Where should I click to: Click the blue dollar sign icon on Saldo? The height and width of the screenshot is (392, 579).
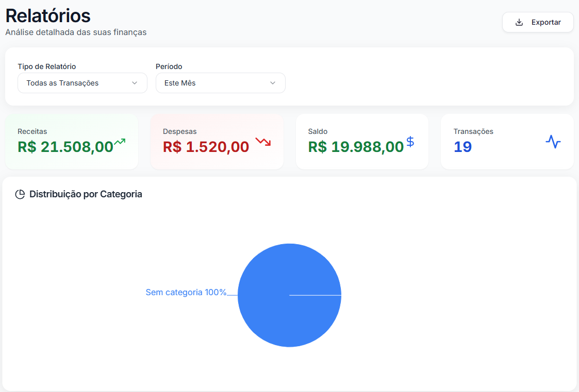click(410, 141)
